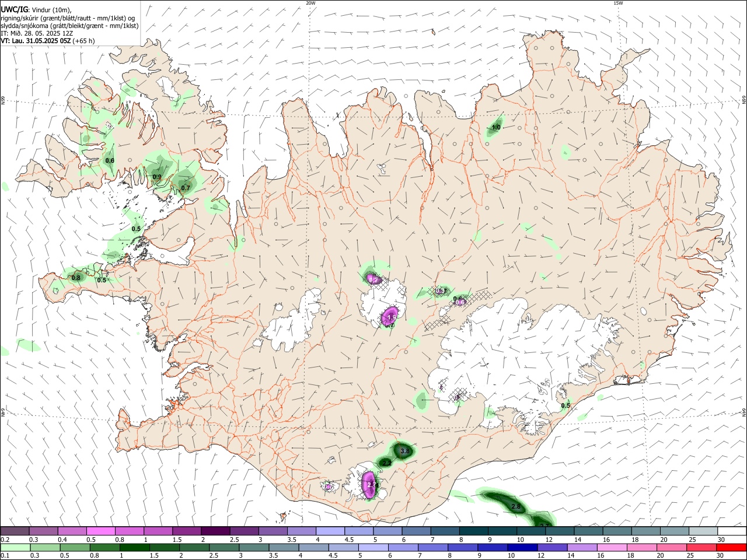Click the '25' label on the rain scale
747x560 pixels.
[x=692, y=556]
